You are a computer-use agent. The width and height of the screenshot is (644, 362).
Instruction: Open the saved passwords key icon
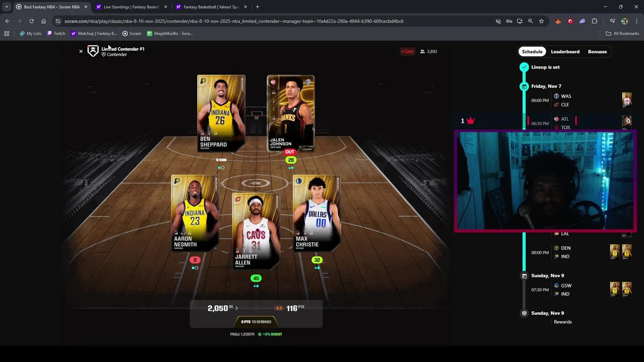(509, 21)
